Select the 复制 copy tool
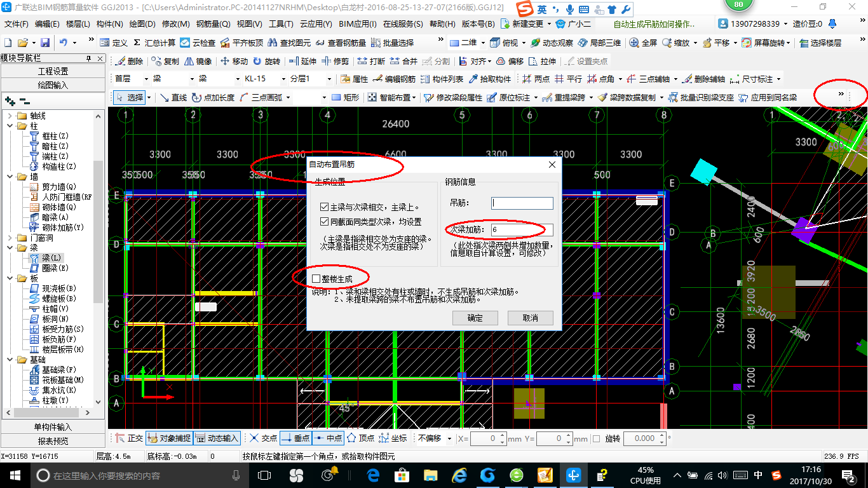Viewport: 868px width, 488px height. [166, 61]
